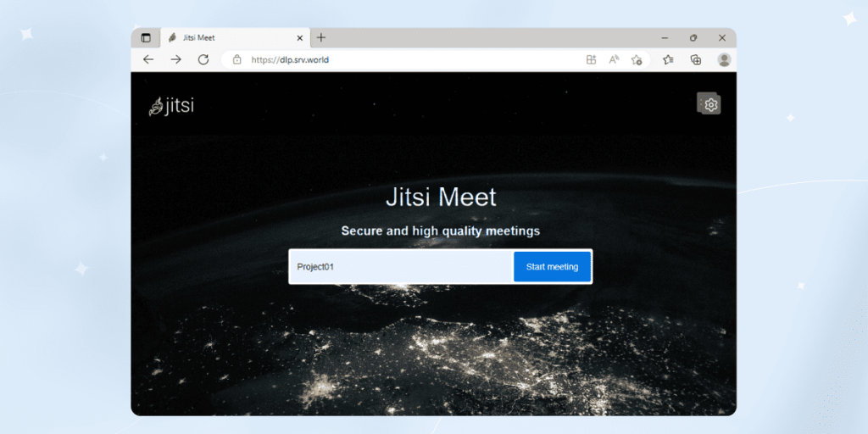Focus the meeting name field containing Project01
This screenshot has height=434, width=868.
[401, 267]
